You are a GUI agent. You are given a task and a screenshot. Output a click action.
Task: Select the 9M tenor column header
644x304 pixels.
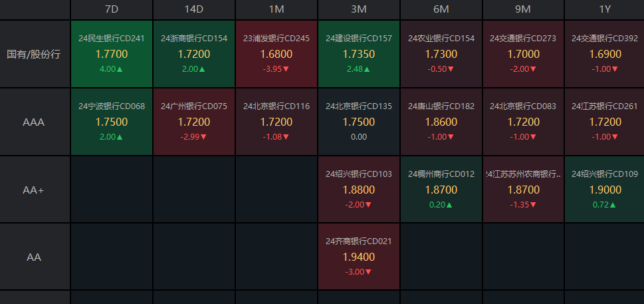(x=523, y=10)
